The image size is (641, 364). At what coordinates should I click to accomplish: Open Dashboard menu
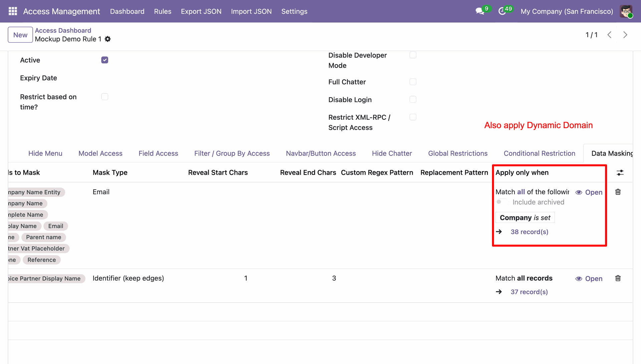tap(127, 11)
